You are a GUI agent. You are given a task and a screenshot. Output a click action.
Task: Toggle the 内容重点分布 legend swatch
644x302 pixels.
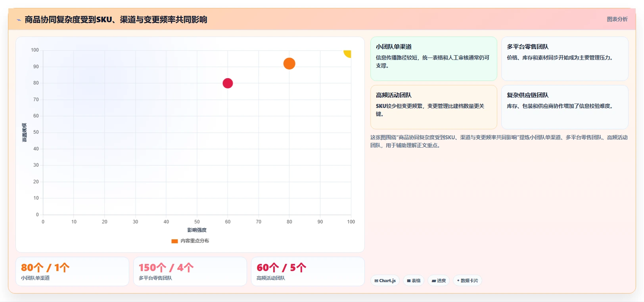pyautogui.click(x=174, y=241)
